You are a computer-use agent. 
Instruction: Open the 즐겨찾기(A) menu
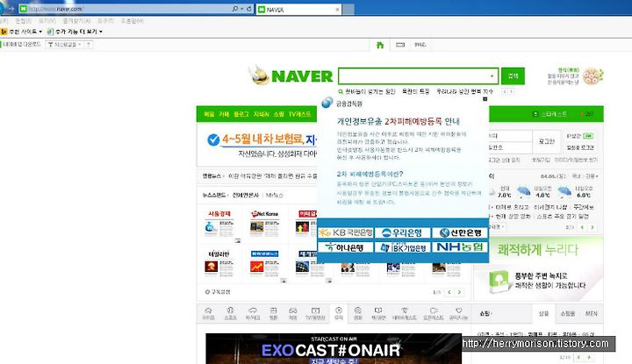pos(76,20)
